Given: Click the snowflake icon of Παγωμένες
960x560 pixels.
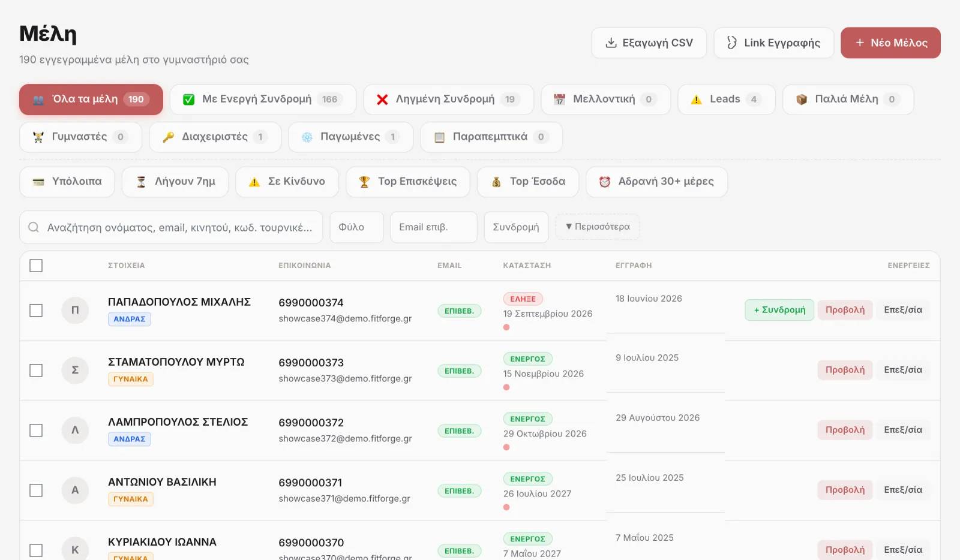Looking at the screenshot, I should 307,137.
